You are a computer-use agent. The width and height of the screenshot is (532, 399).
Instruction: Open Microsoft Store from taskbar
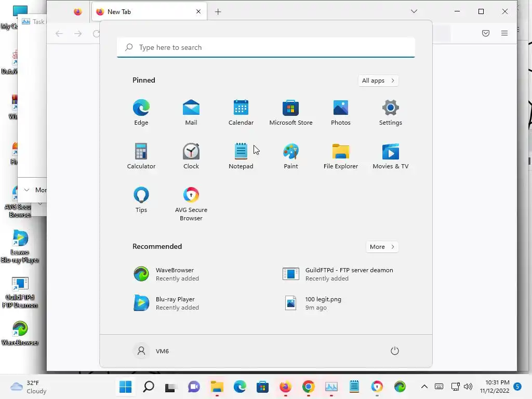pyautogui.click(x=262, y=387)
